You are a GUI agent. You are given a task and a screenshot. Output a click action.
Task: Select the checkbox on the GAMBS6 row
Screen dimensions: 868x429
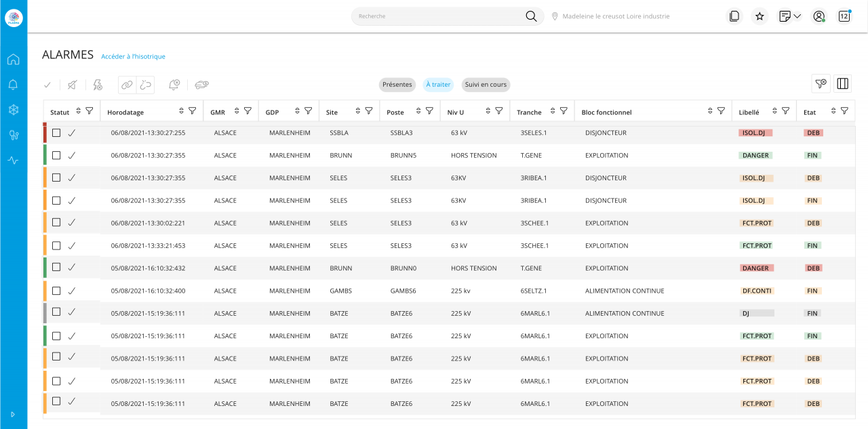pos(56,291)
